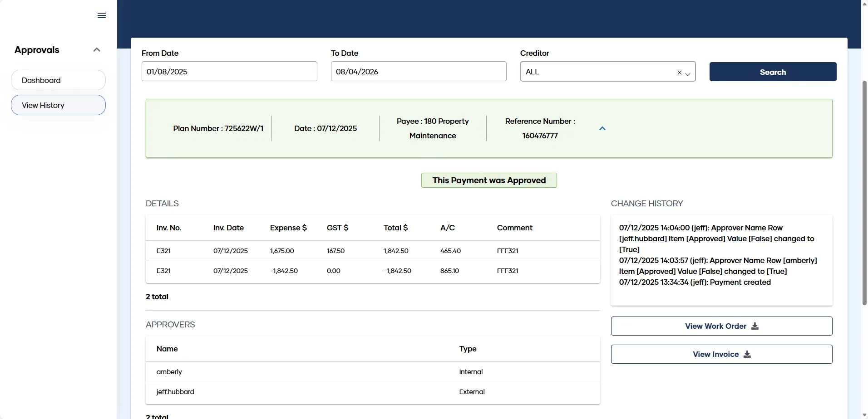Viewport: 868px width, 419px height.
Task: Click the 465.40 A/C cell
Action: tap(450, 251)
